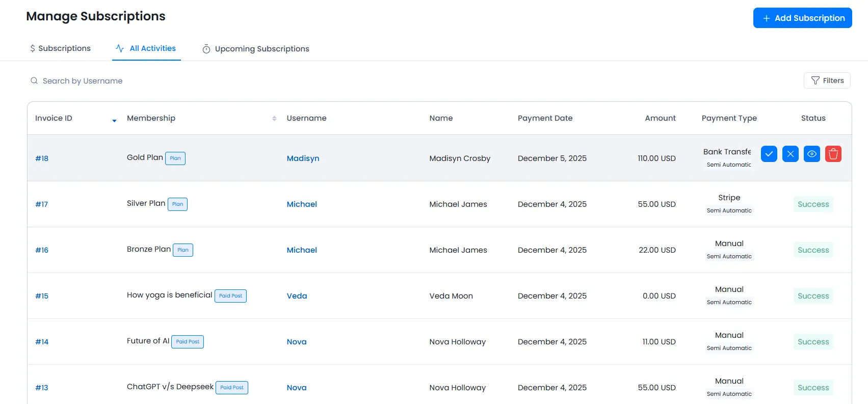This screenshot has height=404, width=868.
Task: Reject invoice #18 using the X icon
Action: click(790, 154)
